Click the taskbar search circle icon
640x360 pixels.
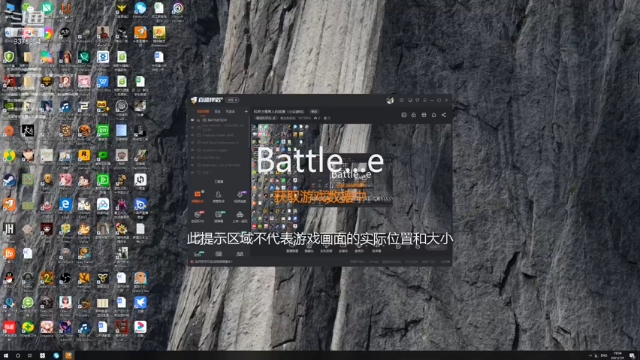pos(18,356)
